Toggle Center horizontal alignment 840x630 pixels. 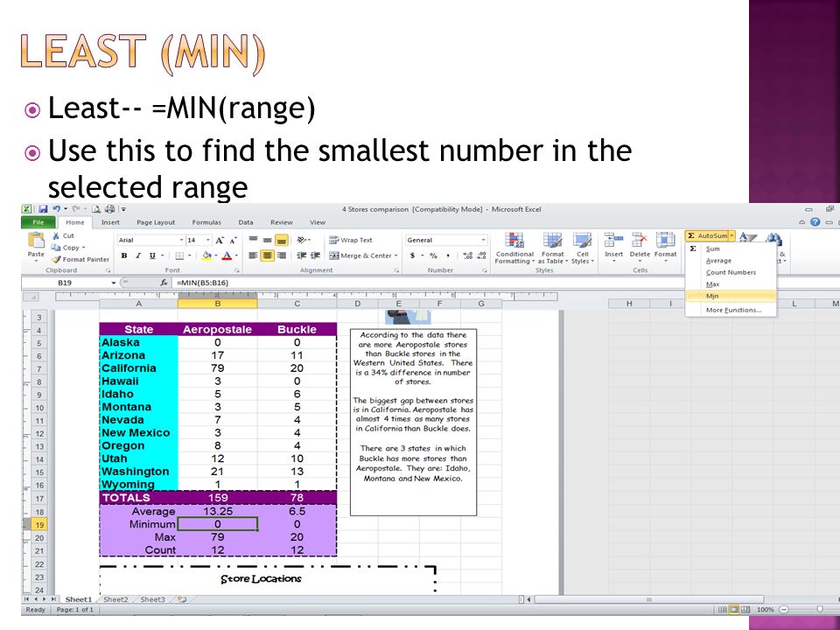[x=268, y=255]
